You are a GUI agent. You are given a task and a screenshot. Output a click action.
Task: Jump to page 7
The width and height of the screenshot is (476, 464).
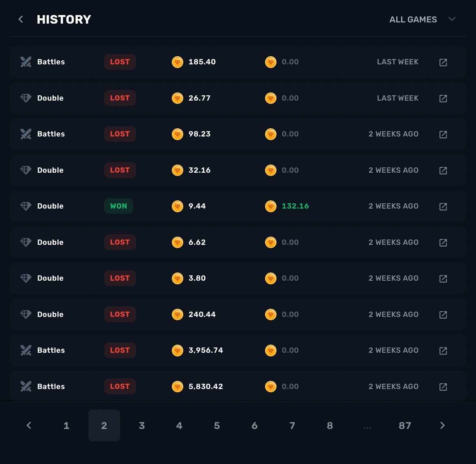[x=292, y=425]
